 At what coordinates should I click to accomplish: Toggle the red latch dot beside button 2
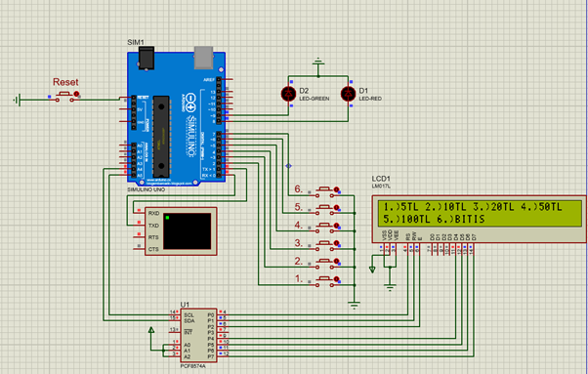[336, 261]
